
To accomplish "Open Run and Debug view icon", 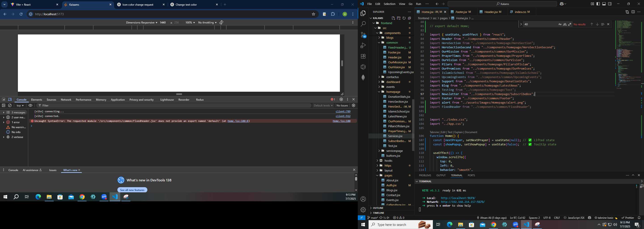I will tap(363, 45).
